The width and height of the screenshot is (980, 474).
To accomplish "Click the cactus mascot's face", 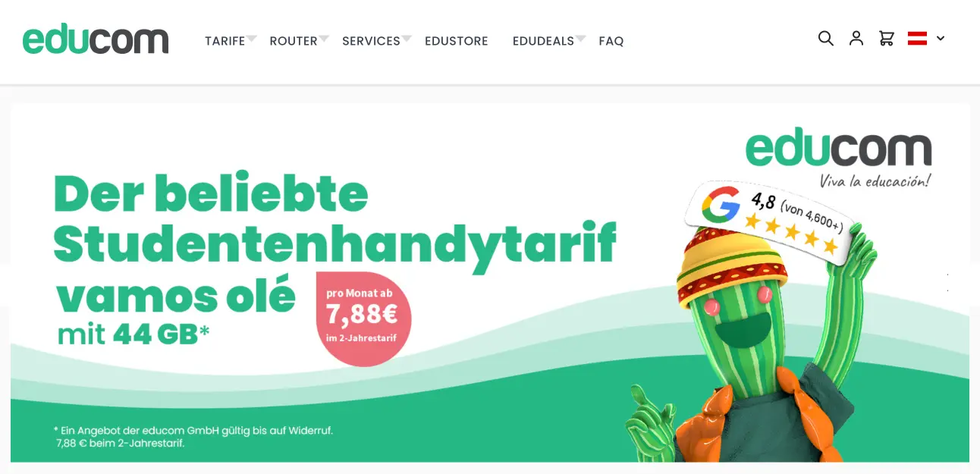I will [733, 319].
